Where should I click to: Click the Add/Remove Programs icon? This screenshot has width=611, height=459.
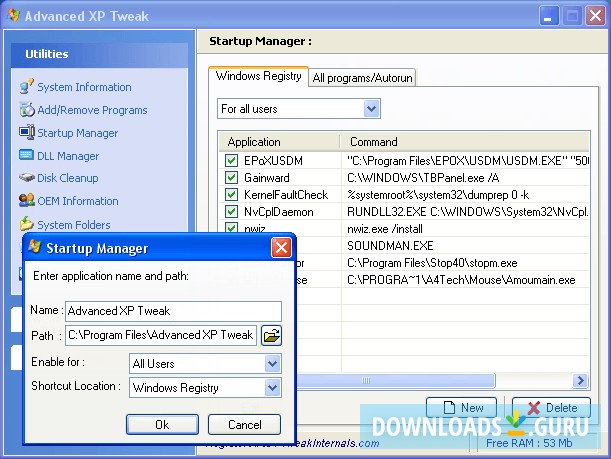point(27,109)
